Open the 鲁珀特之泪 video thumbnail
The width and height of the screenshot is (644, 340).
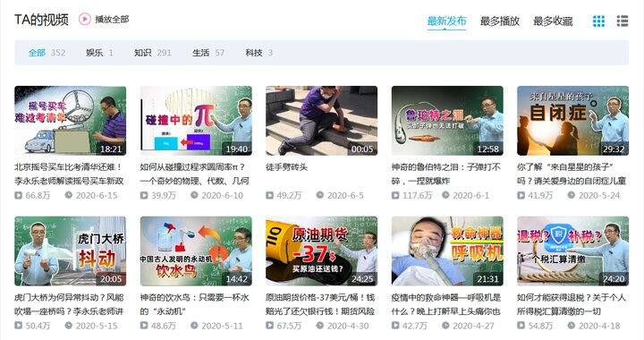447,121
